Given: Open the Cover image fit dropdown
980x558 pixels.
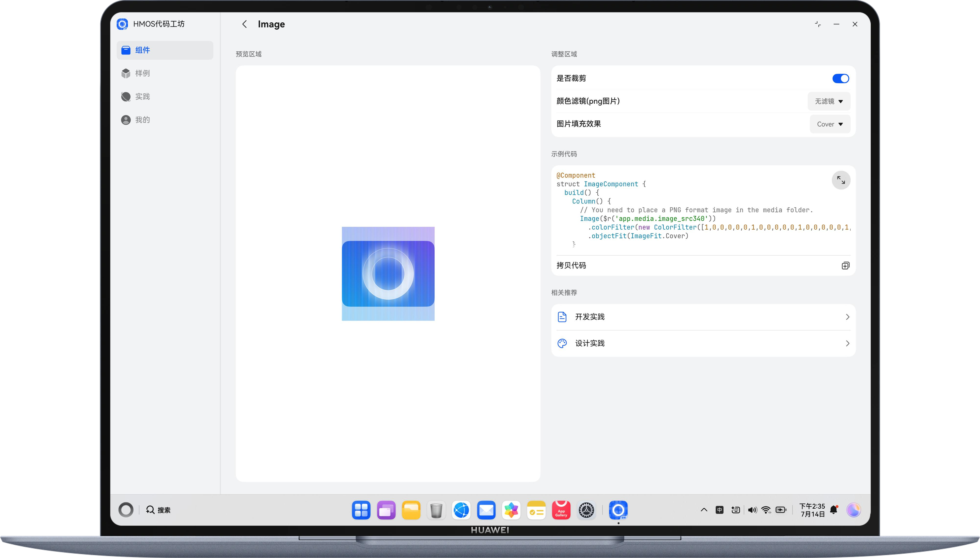Looking at the screenshot, I should point(830,124).
